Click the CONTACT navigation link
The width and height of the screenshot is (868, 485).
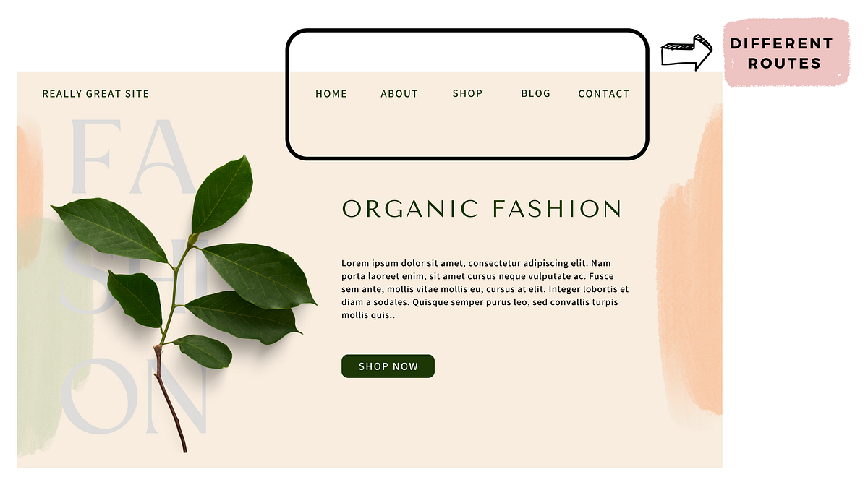[x=604, y=94]
